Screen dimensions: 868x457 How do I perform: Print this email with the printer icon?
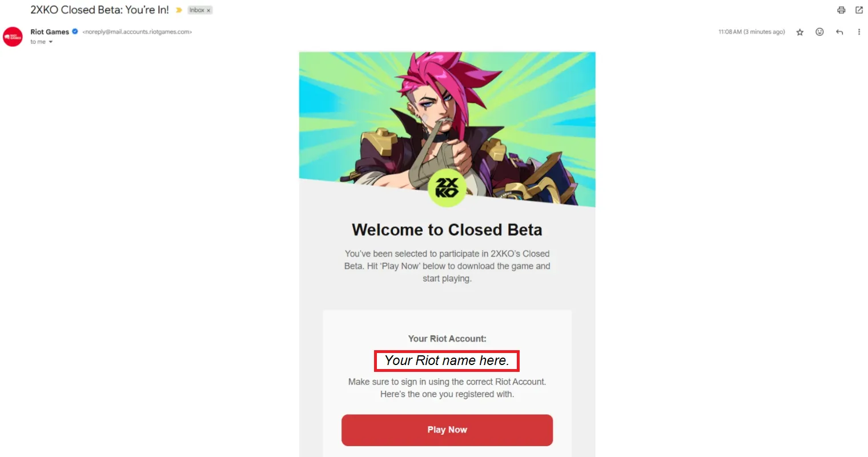841,10
